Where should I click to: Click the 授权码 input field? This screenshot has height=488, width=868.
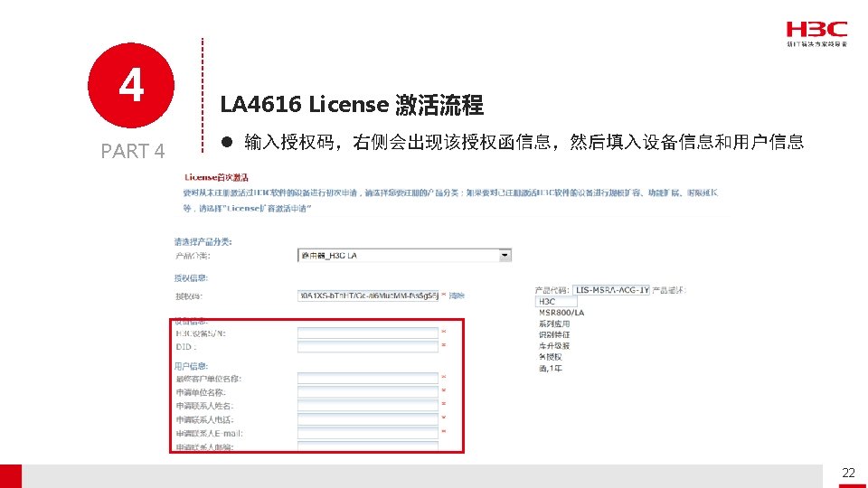point(368,296)
